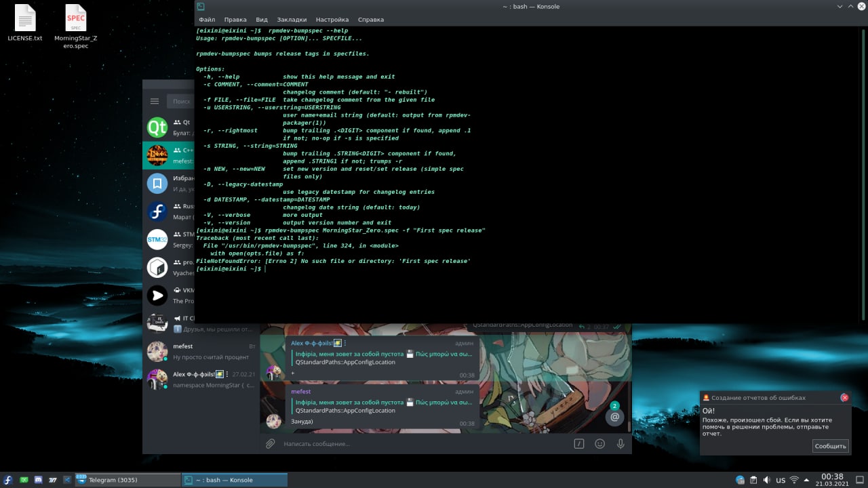Open the Wi-Fi network tray icon
Viewport: 868px width, 488px height.
click(795, 480)
